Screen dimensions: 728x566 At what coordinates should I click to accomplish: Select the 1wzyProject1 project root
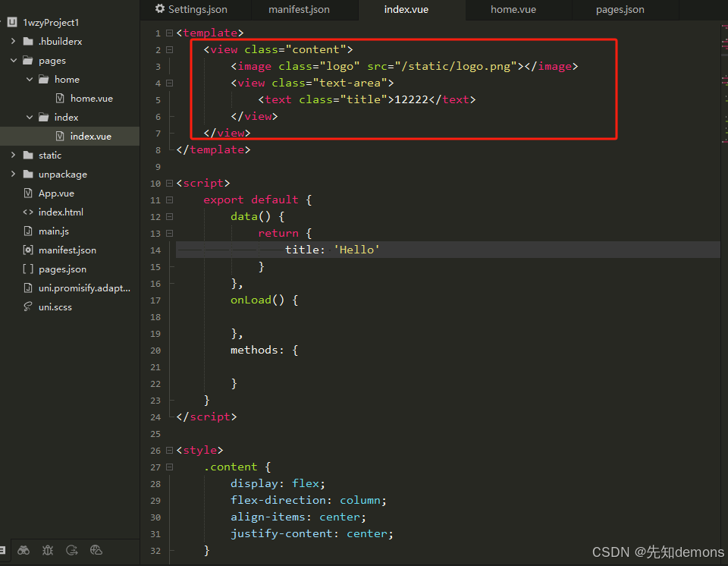51,22
